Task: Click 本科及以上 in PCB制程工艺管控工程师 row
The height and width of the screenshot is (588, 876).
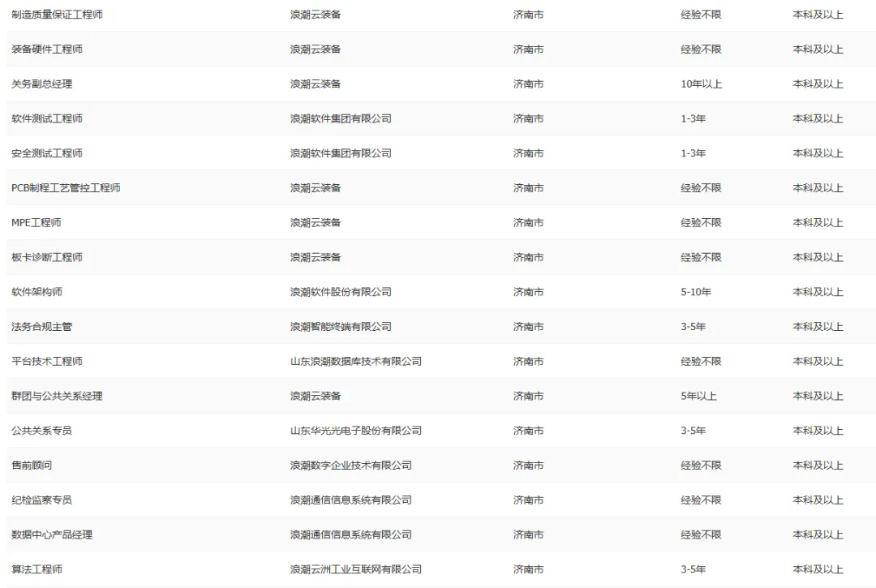Action: click(x=818, y=187)
